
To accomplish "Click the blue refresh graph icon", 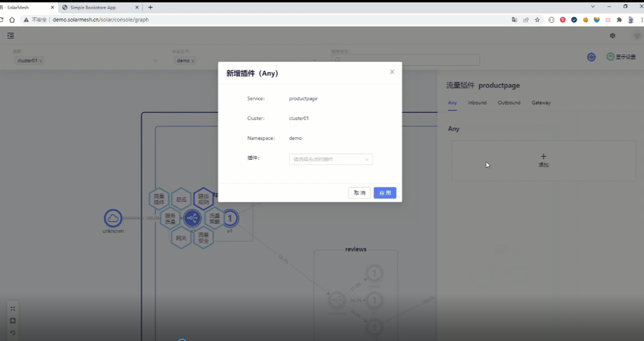I will point(591,57).
